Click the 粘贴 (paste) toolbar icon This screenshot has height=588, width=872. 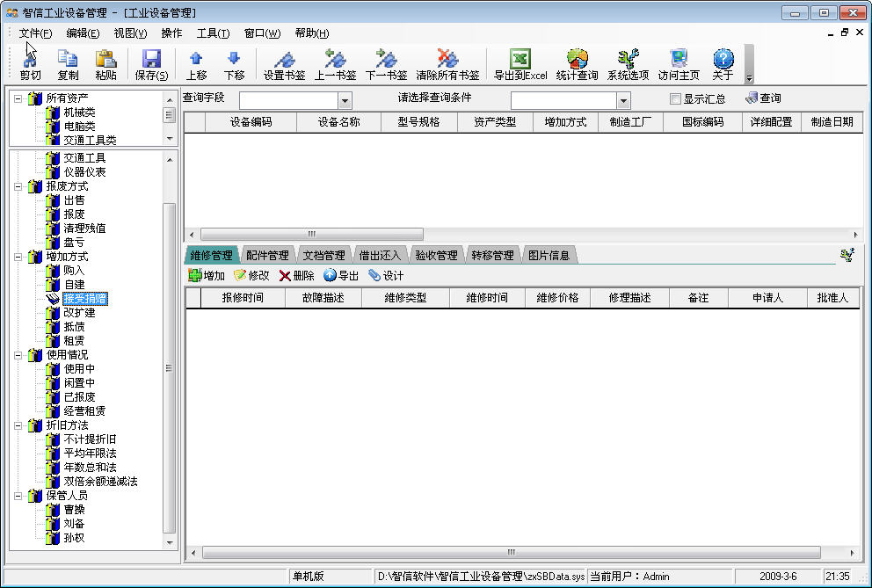105,64
